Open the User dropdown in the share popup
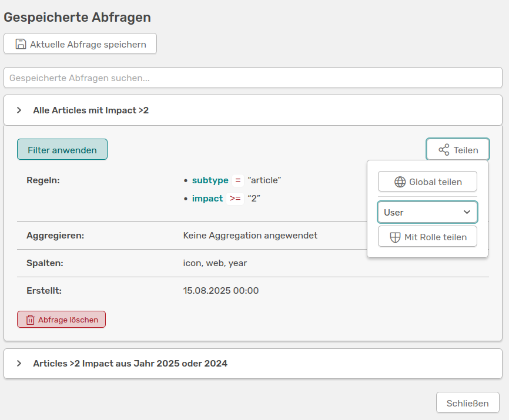The width and height of the screenshot is (509, 420). coord(427,212)
